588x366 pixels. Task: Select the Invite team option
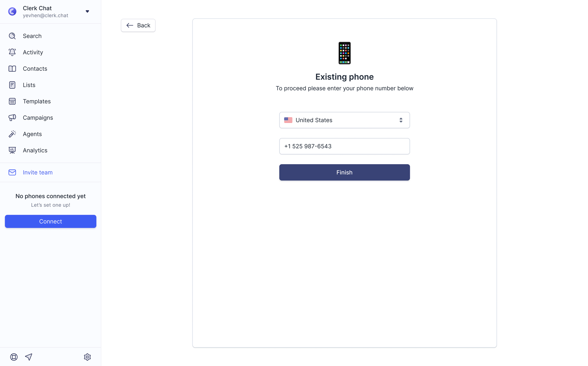tap(38, 172)
